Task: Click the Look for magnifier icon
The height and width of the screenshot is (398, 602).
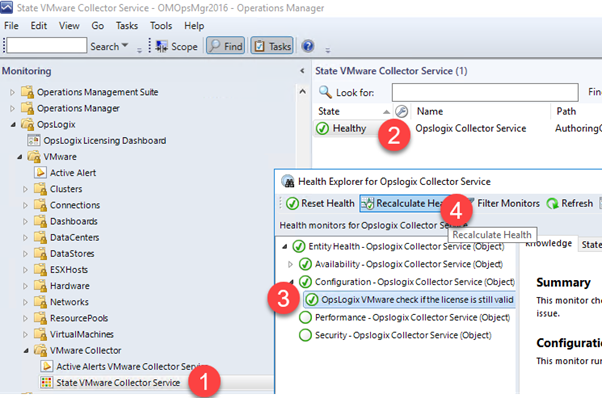Action: pyautogui.click(x=325, y=92)
